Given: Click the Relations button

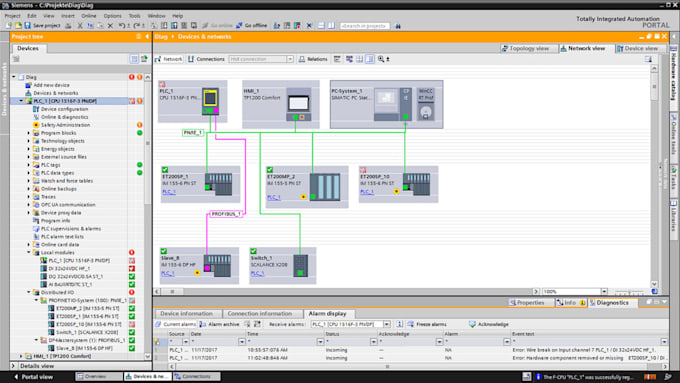Looking at the screenshot, I should tap(313, 59).
